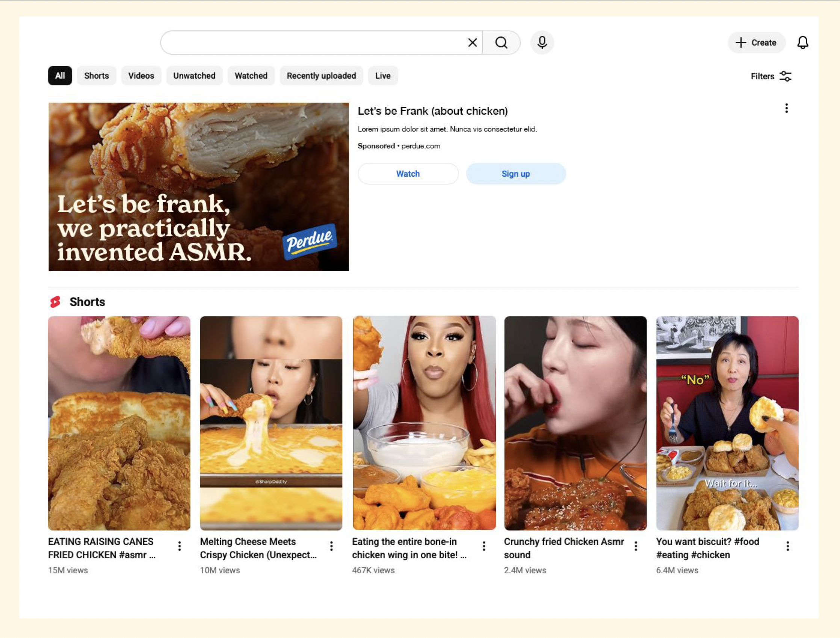Click the Create button with plus icon
The width and height of the screenshot is (840, 638).
[757, 42]
